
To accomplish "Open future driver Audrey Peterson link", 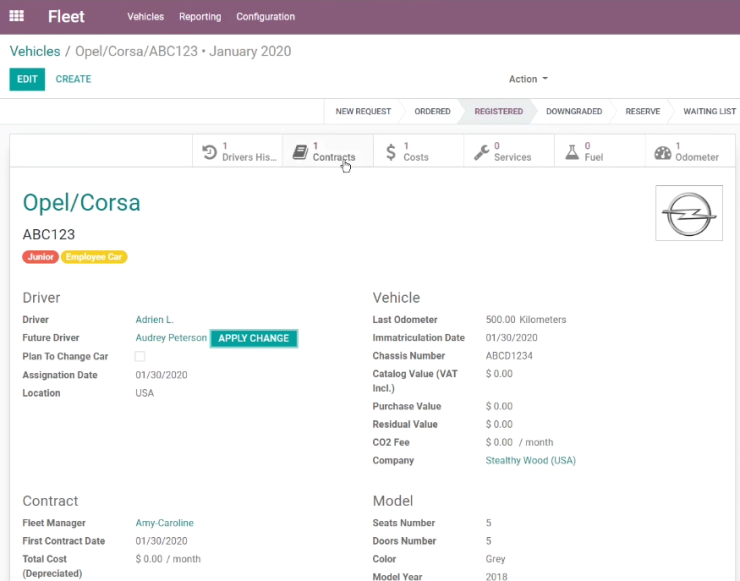I will (x=171, y=338).
